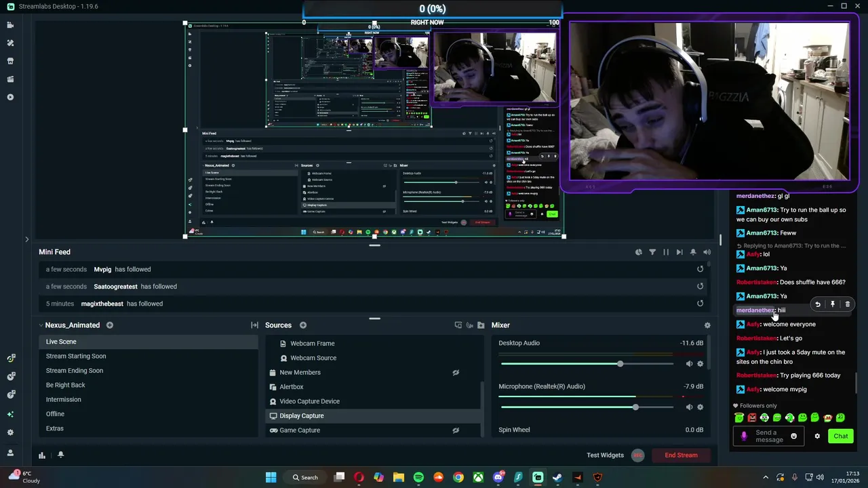Viewport: 868px width, 488px height.
Task: Switch to Stream Starting Soon scene
Action: tap(149, 357)
